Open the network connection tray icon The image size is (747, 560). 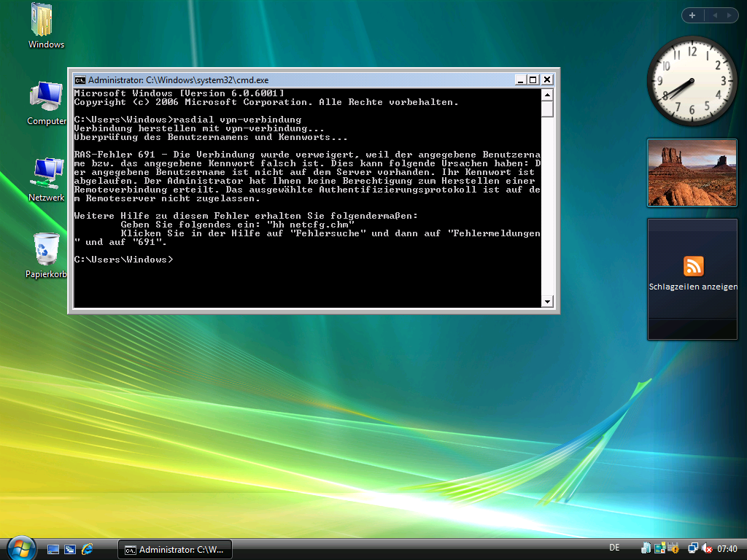(x=693, y=548)
